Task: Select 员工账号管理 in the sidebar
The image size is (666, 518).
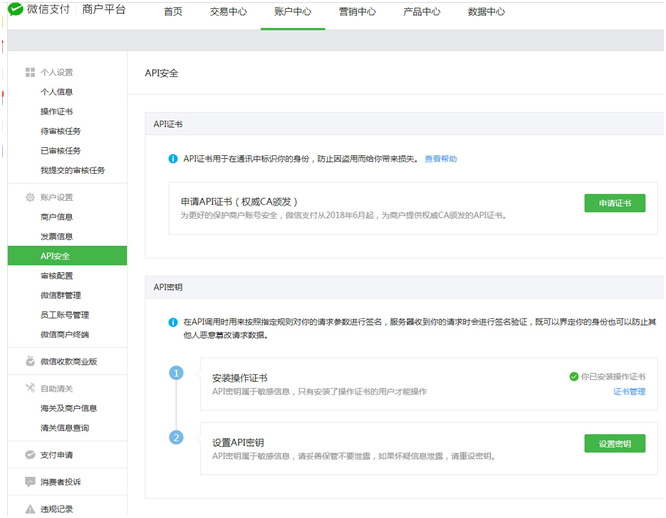Action: click(65, 315)
